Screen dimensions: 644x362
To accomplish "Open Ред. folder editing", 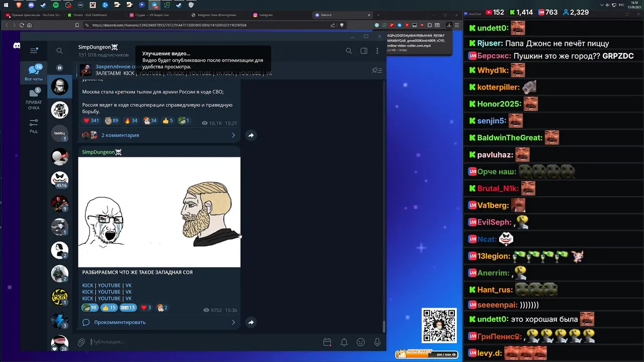I will tap(34, 126).
